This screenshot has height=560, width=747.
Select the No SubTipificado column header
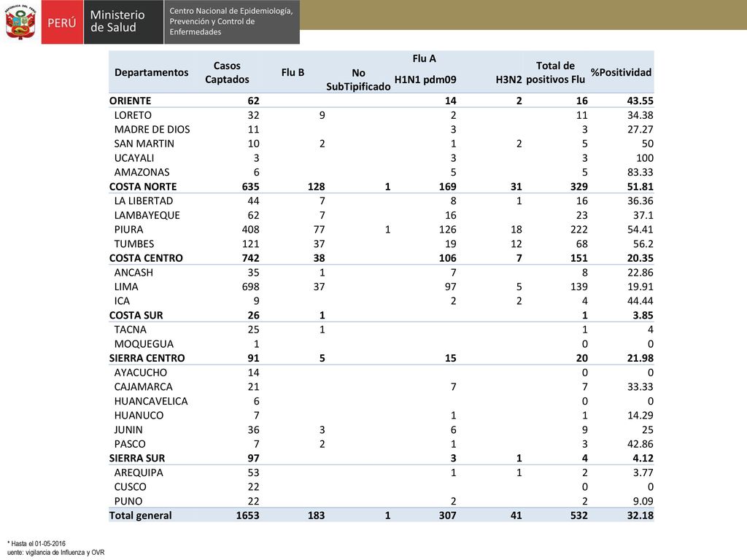[x=358, y=79]
